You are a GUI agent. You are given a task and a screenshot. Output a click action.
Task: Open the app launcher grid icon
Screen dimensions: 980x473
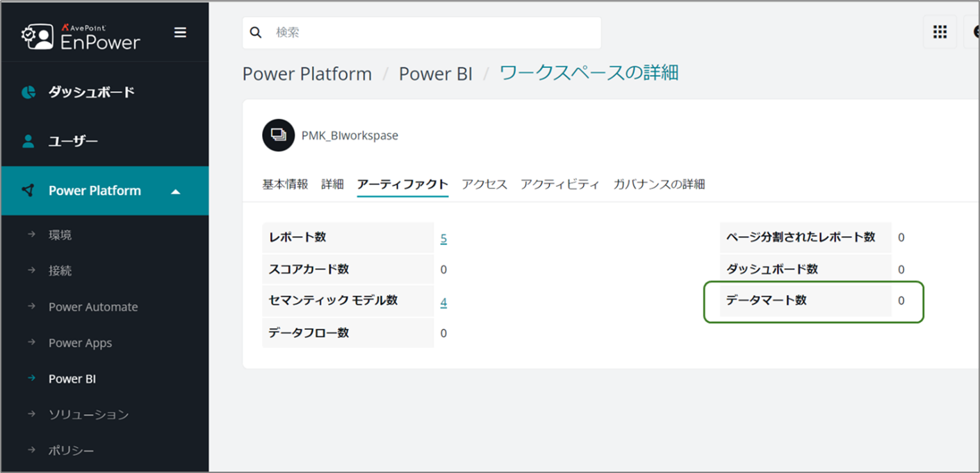pyautogui.click(x=940, y=32)
